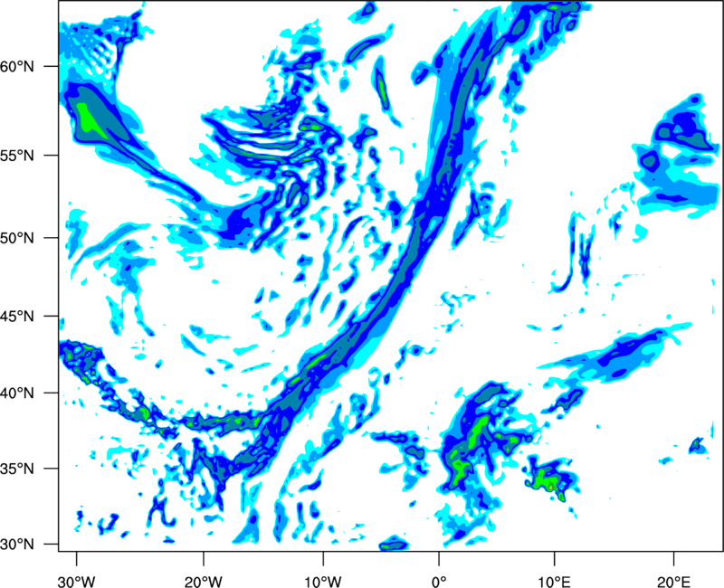Click the 10°W longitude label
This screenshot has height=588, width=724.
click(x=323, y=582)
